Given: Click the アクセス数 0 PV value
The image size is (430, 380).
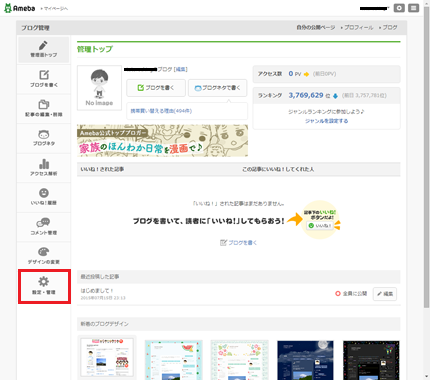Looking at the screenshot, I should [x=295, y=74].
